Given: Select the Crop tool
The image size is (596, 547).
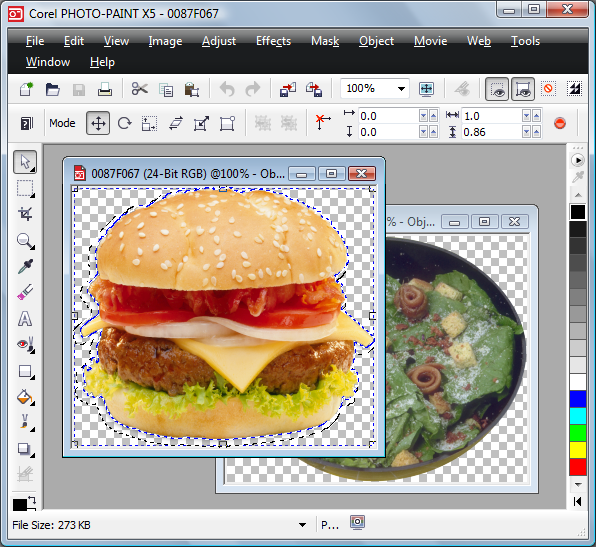Looking at the screenshot, I should (25, 214).
